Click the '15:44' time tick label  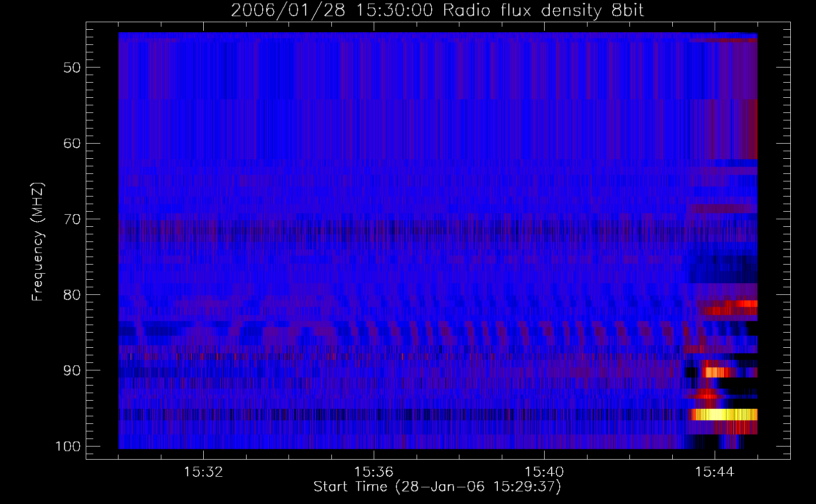715,472
